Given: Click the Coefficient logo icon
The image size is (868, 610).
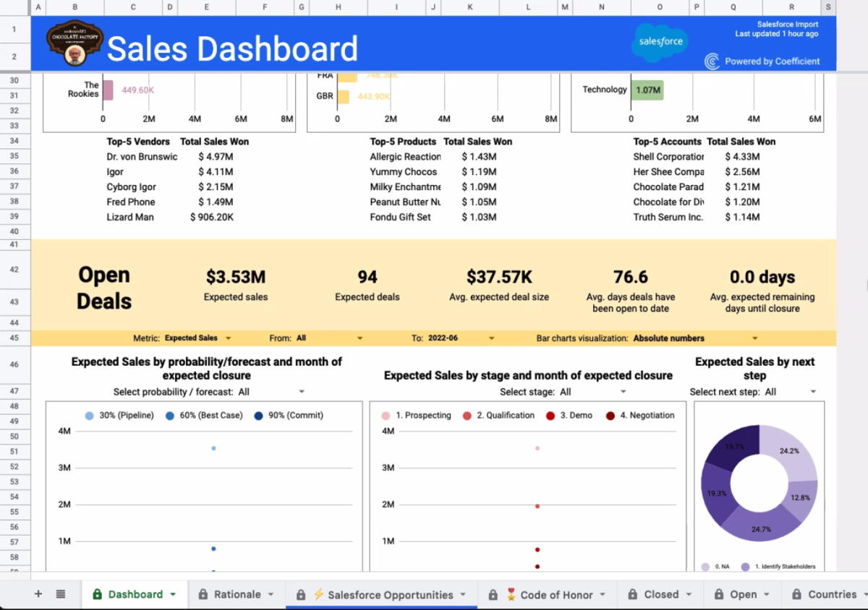Looking at the screenshot, I should [712, 61].
